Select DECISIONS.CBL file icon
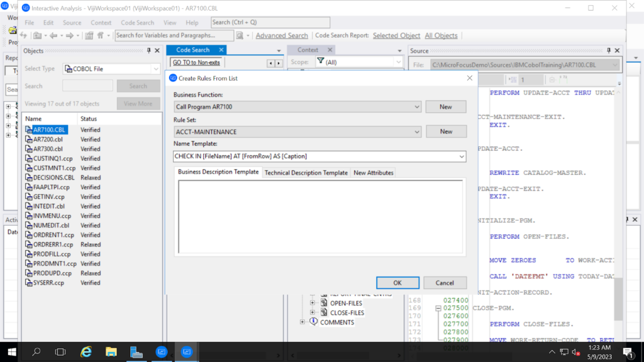 tap(28, 178)
